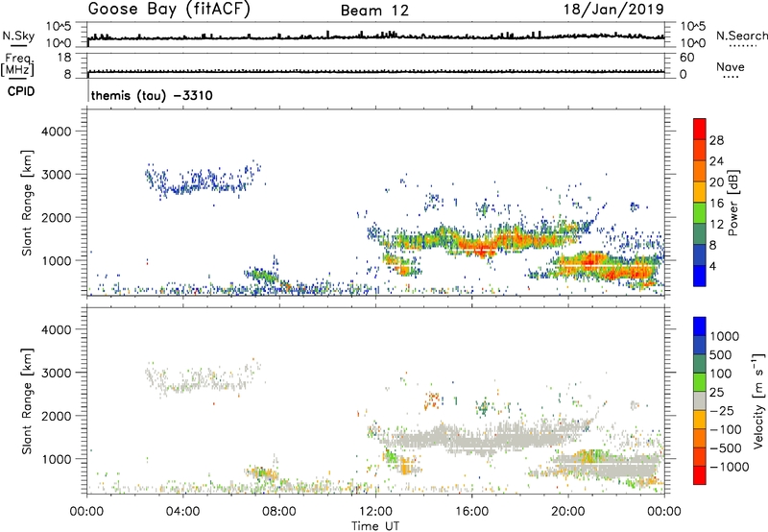The height and width of the screenshot is (532, 768).
Task: Click the "N.Search" legend label
Action: [741, 36]
